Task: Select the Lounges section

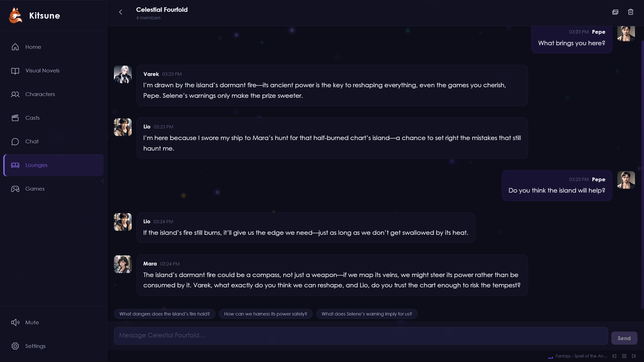Action: (36, 165)
